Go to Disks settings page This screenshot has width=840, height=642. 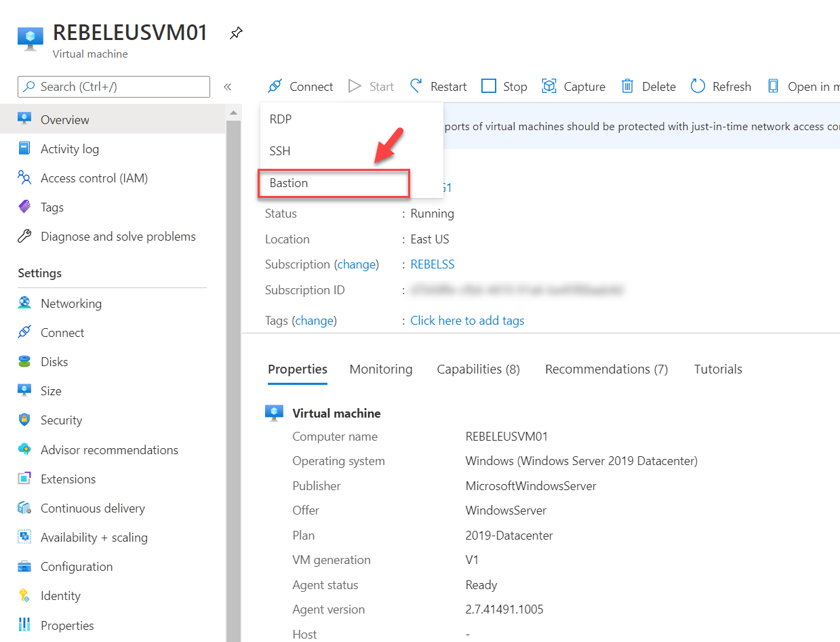(54, 362)
